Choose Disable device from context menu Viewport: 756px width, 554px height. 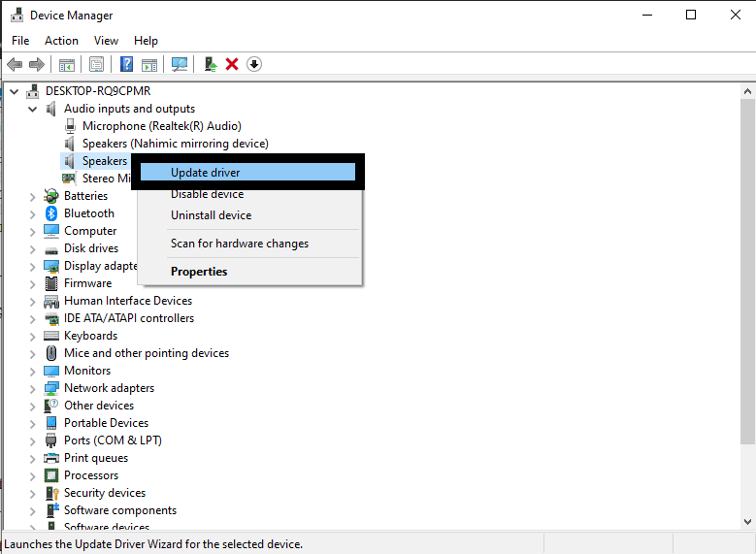coord(249,194)
